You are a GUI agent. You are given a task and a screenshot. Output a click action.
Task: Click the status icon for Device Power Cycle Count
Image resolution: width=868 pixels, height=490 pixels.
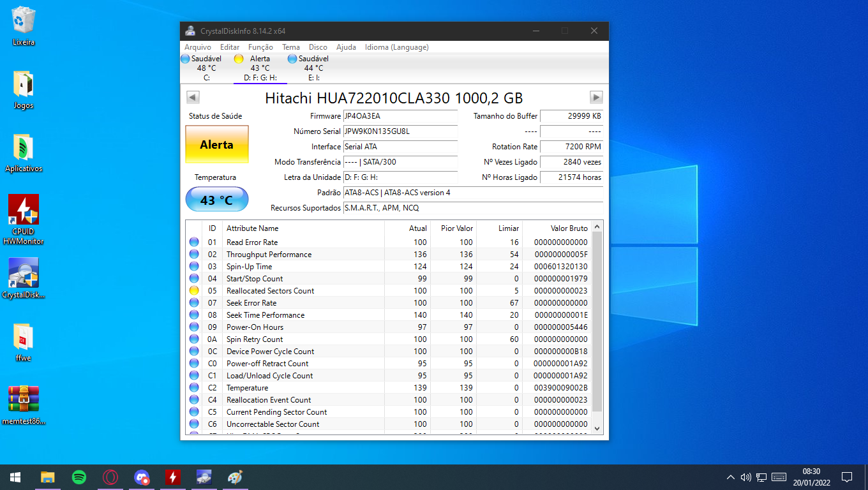click(x=194, y=352)
